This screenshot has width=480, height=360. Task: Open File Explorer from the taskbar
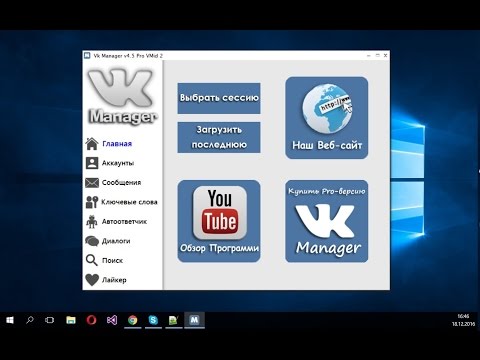pyautogui.click(x=71, y=320)
